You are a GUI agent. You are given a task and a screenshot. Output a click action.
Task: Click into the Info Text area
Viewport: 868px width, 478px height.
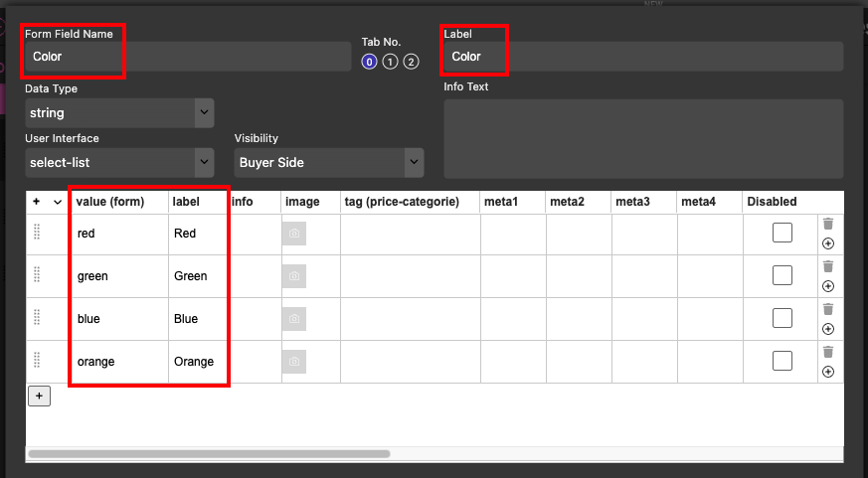click(x=644, y=139)
